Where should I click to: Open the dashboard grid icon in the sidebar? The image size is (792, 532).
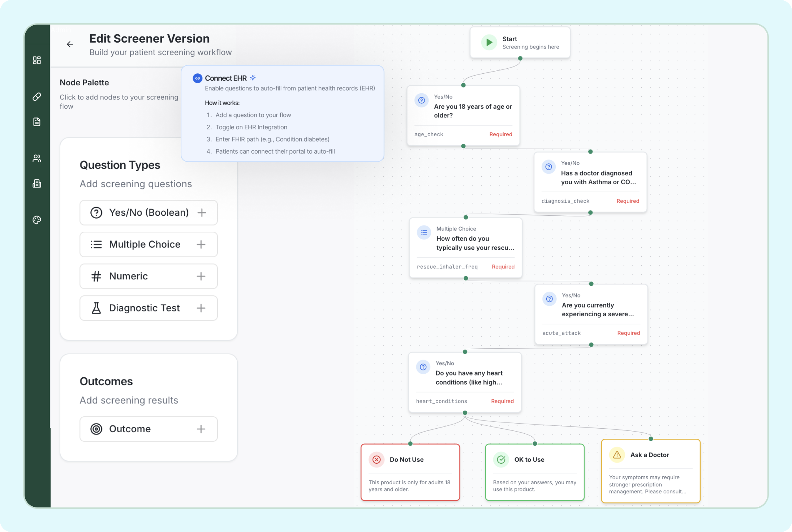point(36,60)
